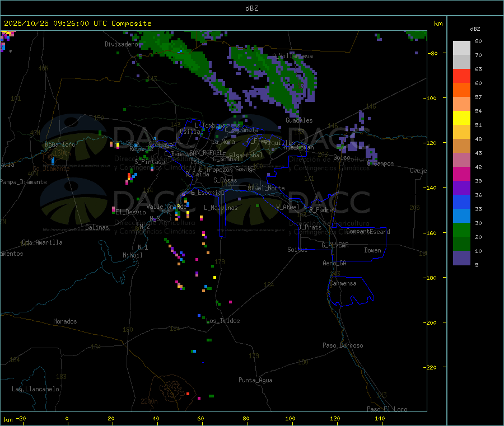Select the El_Desvio label
The height and width of the screenshot is (426, 504).
coord(130,212)
